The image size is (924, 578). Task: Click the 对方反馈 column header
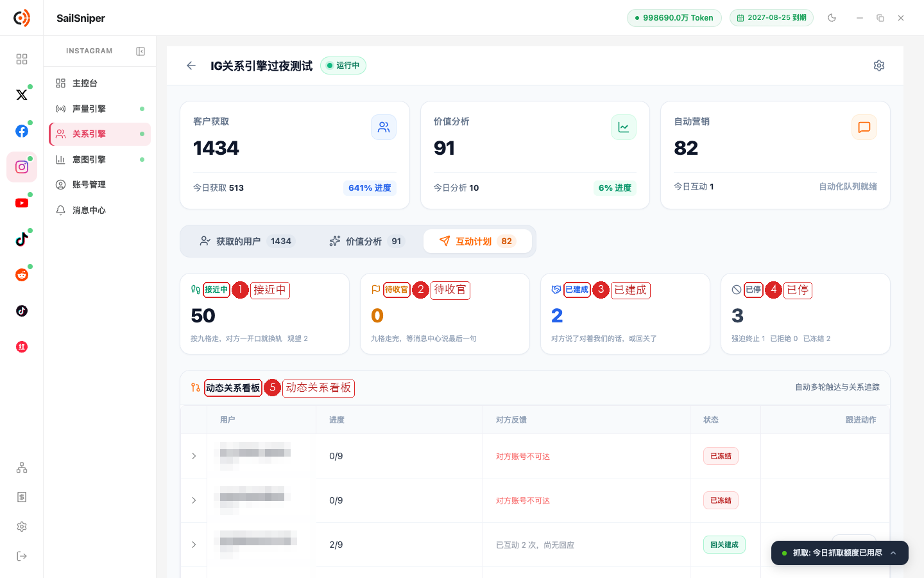[x=511, y=419]
